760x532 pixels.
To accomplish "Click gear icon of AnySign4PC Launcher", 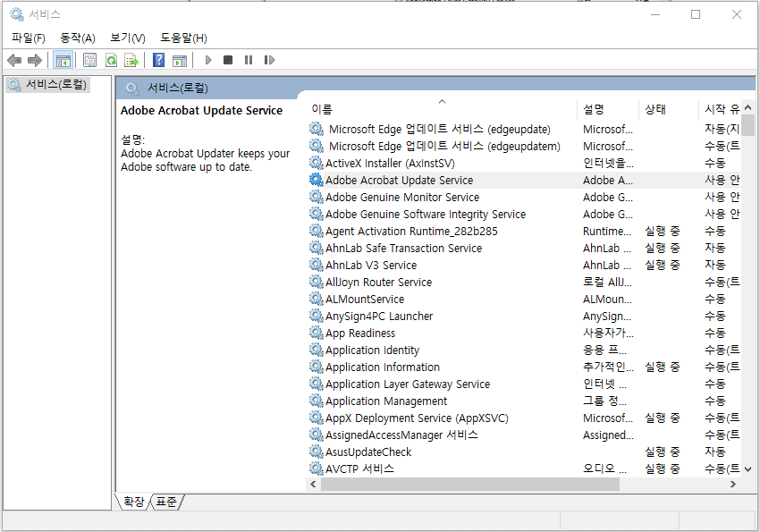I will pos(316,316).
